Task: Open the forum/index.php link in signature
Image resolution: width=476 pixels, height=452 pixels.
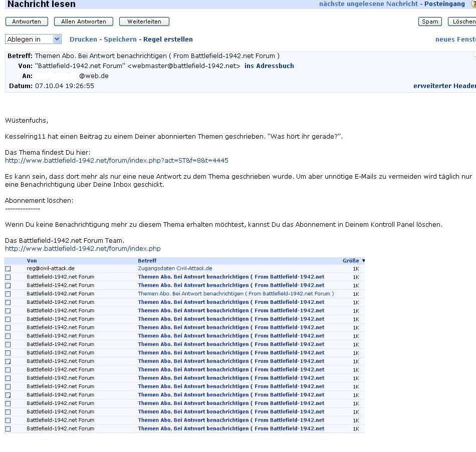Action: click(83, 249)
